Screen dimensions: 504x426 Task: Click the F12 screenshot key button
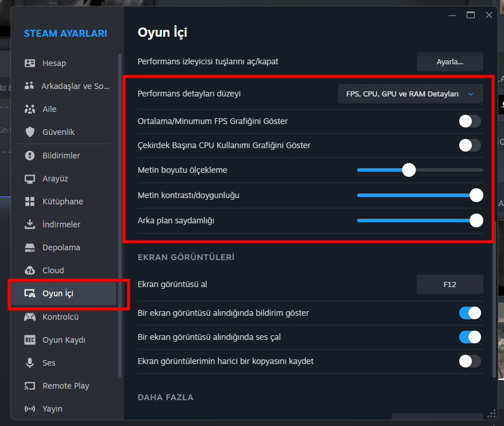pos(449,284)
